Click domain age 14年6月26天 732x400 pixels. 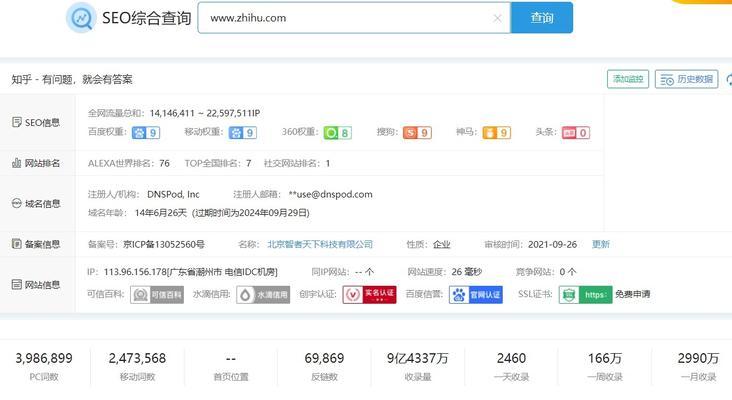pos(161,213)
